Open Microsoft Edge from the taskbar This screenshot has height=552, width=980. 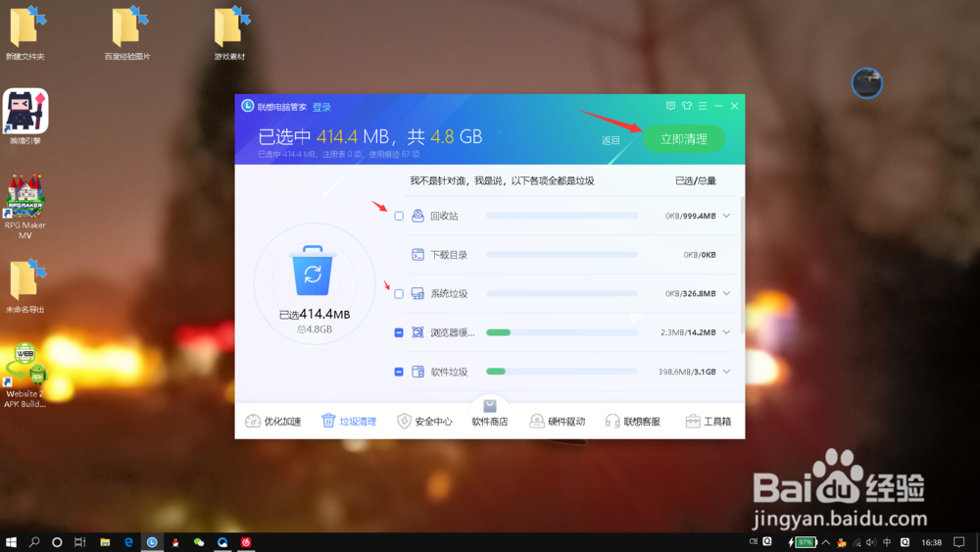tap(128, 542)
